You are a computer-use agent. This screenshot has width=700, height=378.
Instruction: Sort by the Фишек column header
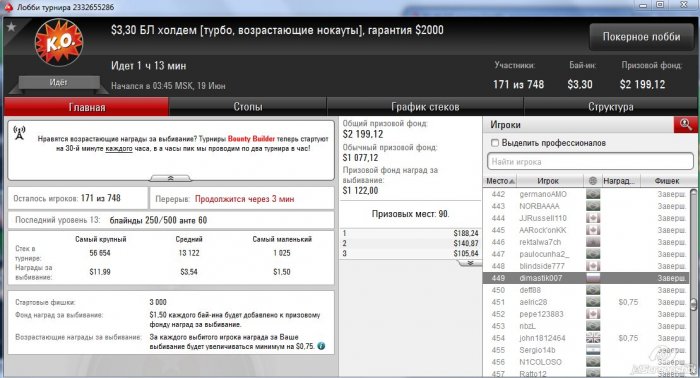tap(667, 181)
